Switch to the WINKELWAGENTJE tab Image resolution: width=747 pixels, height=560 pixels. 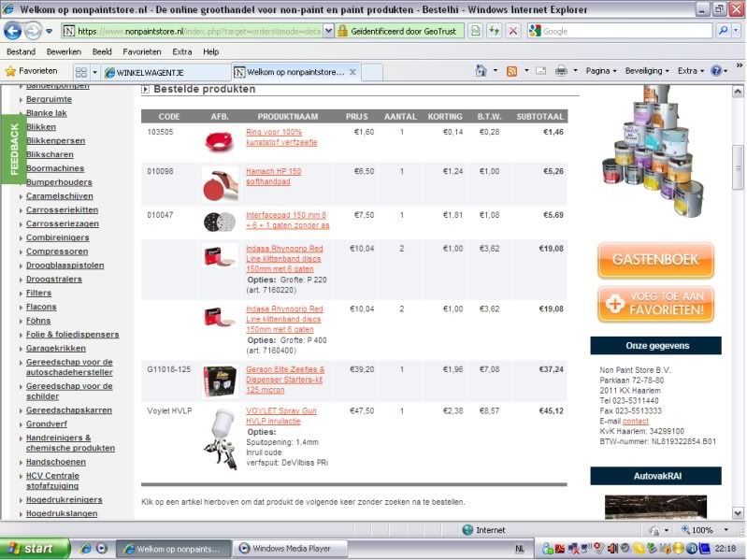click(166, 72)
